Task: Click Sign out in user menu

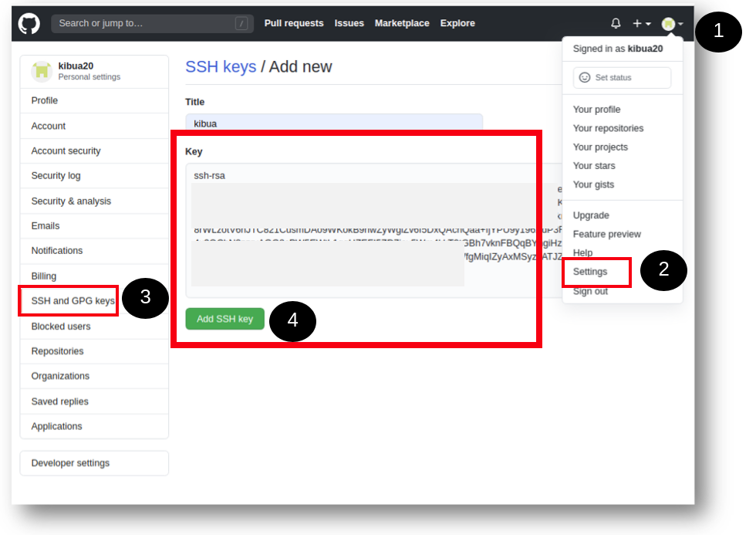Action: (x=590, y=291)
